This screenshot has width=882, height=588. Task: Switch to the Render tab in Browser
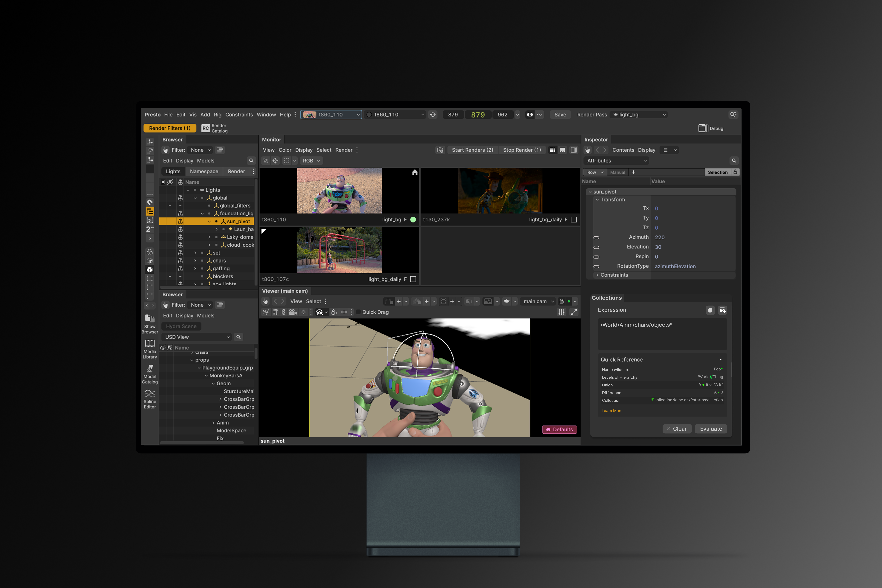tap(236, 171)
